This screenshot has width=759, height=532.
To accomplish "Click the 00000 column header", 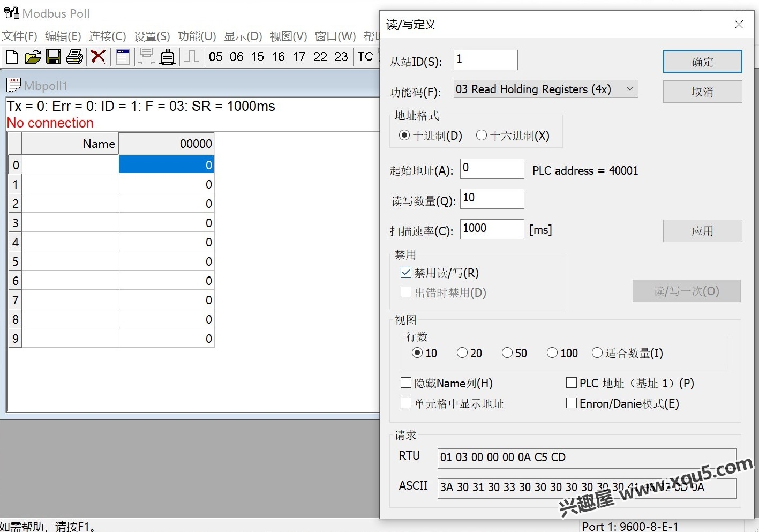I will coord(166,144).
